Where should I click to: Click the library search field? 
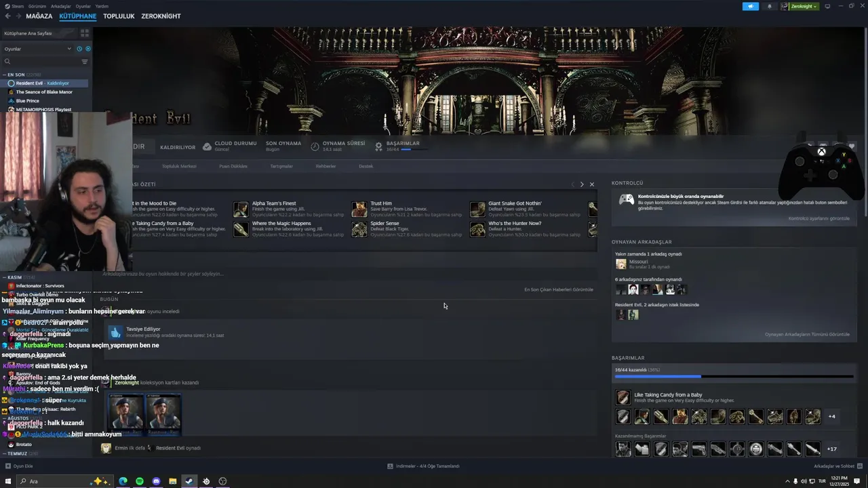[x=42, y=62]
